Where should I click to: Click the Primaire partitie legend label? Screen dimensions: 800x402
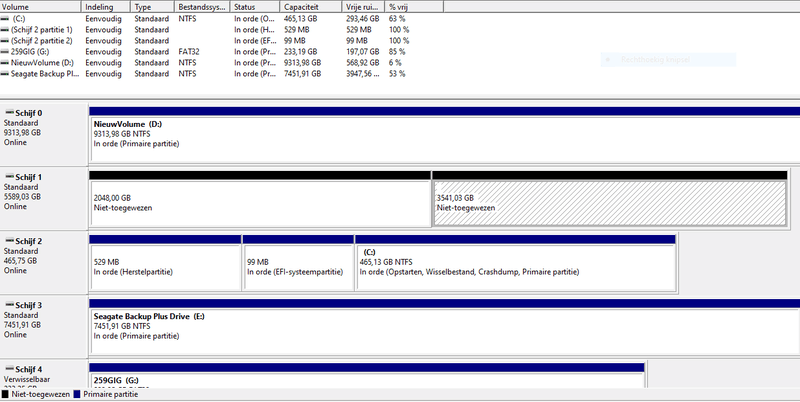point(111,394)
